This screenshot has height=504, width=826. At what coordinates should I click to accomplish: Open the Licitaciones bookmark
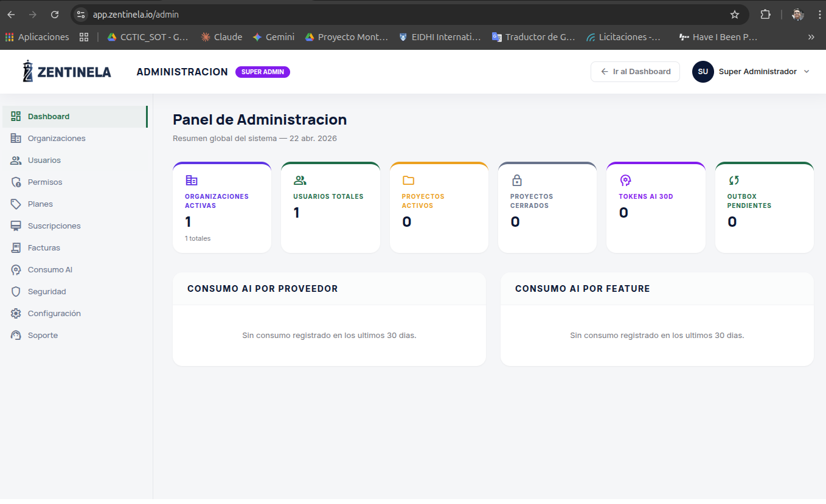click(x=623, y=37)
